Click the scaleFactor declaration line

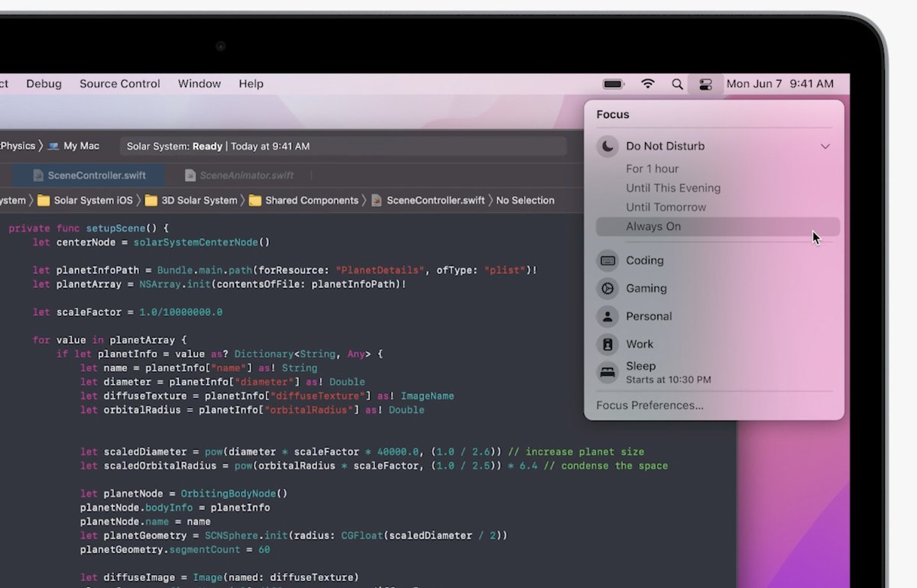pyautogui.click(x=128, y=312)
